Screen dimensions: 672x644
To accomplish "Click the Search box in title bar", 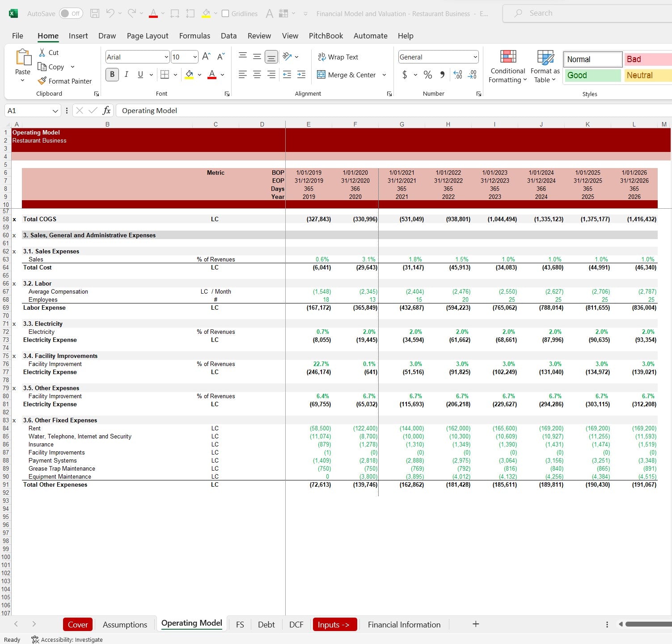I will point(586,13).
